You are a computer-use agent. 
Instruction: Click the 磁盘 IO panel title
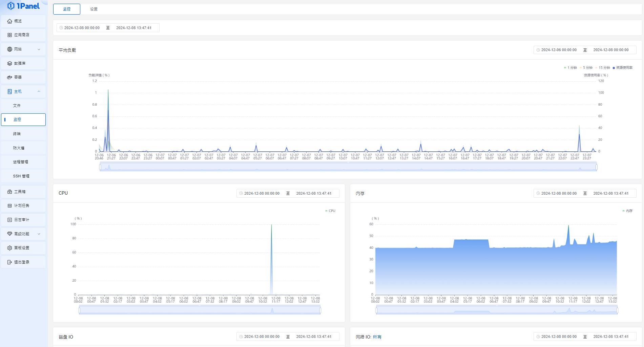[66, 337]
